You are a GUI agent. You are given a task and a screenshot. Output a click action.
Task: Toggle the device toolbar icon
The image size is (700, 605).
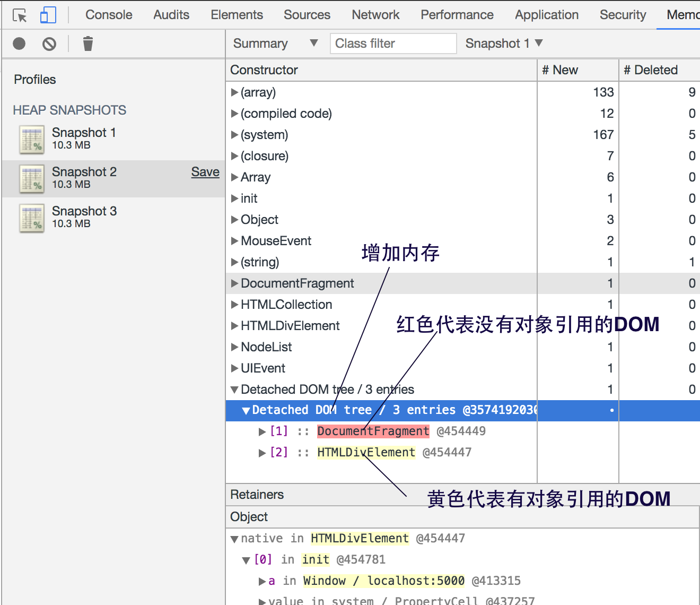(48, 15)
